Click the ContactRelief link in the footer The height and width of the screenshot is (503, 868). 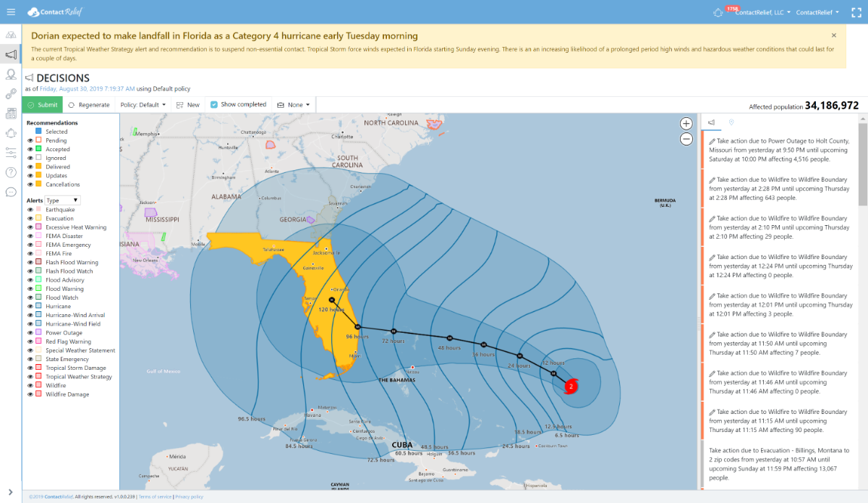[59, 496]
